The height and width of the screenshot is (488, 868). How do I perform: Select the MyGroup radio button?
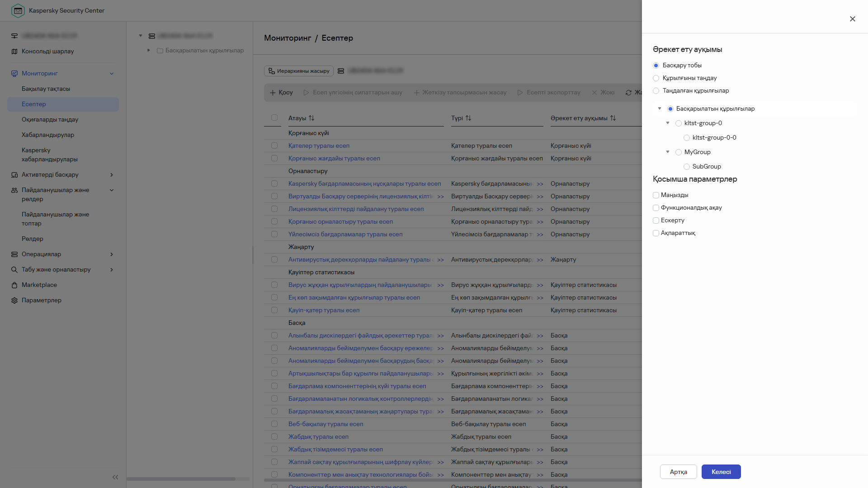679,152
